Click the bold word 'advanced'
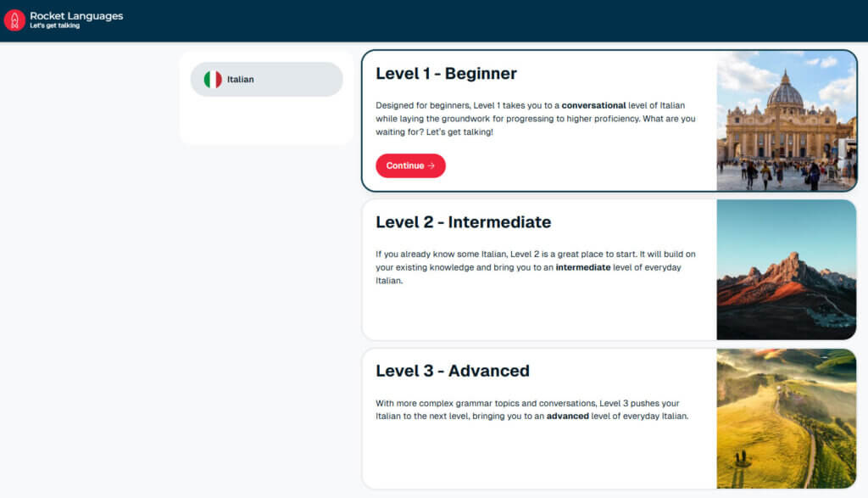 point(567,416)
